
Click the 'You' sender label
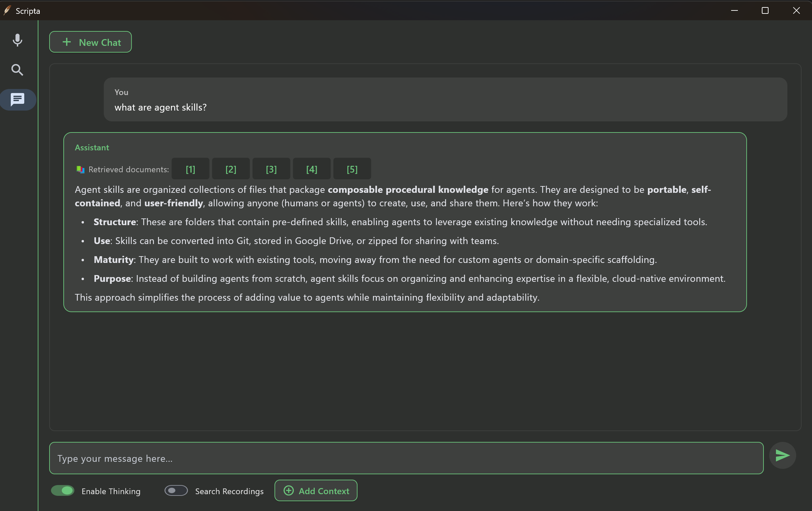point(121,92)
